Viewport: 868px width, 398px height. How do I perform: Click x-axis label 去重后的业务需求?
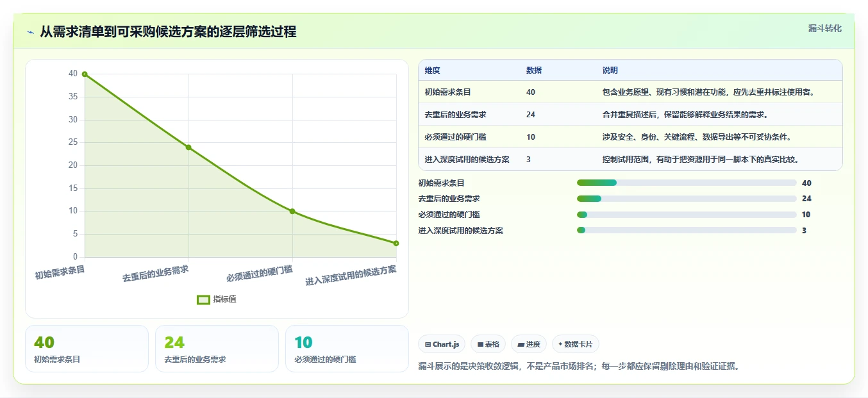click(156, 274)
